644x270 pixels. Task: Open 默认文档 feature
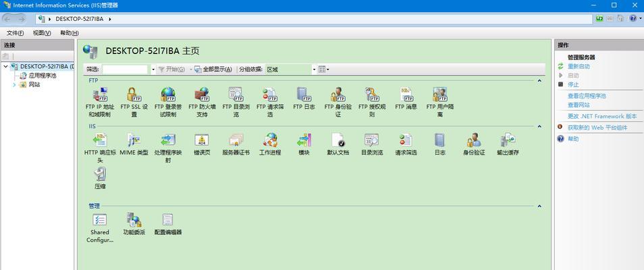click(338, 144)
